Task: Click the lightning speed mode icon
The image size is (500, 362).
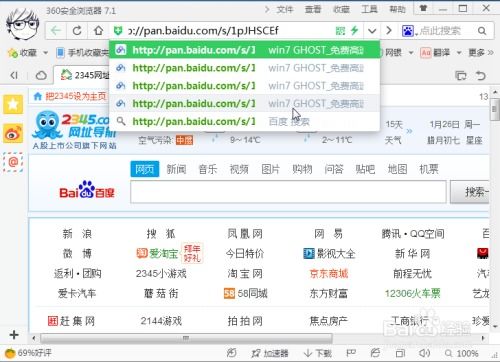Action: point(354,31)
